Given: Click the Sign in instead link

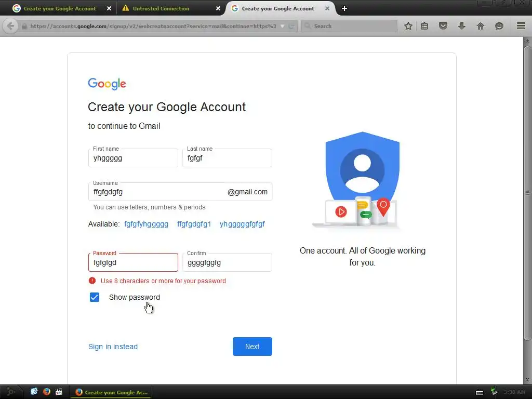Looking at the screenshot, I should tap(113, 347).
